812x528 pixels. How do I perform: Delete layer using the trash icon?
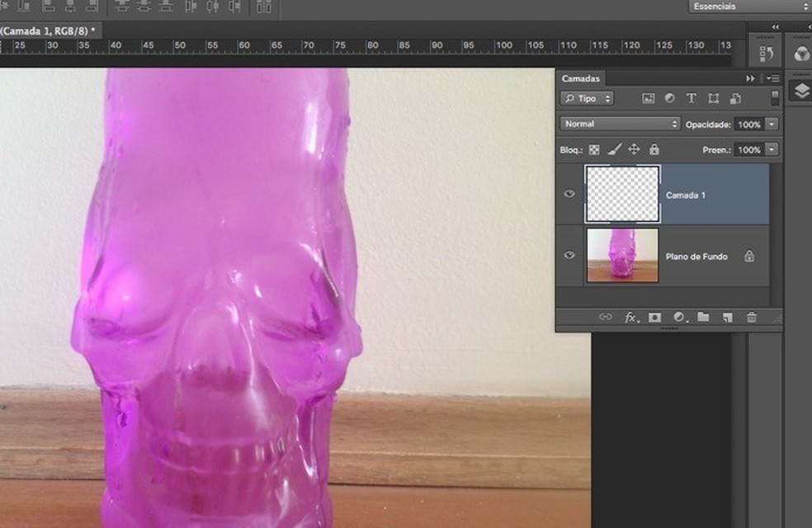click(x=751, y=317)
